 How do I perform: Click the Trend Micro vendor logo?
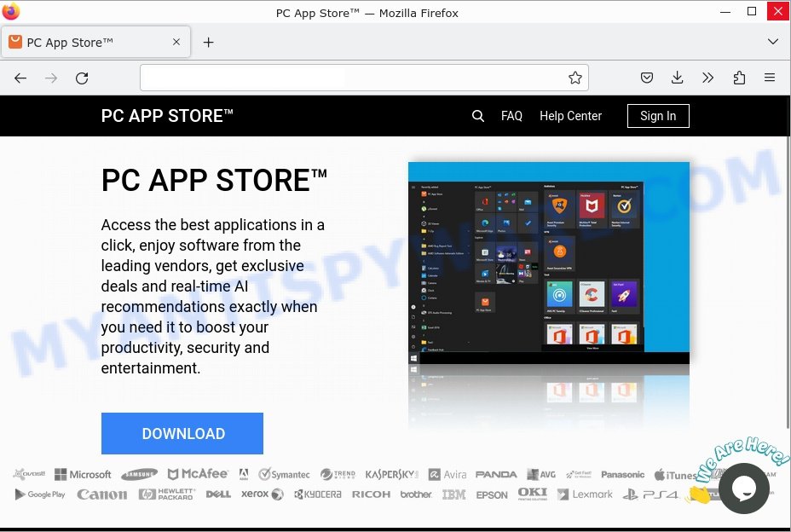click(x=338, y=474)
